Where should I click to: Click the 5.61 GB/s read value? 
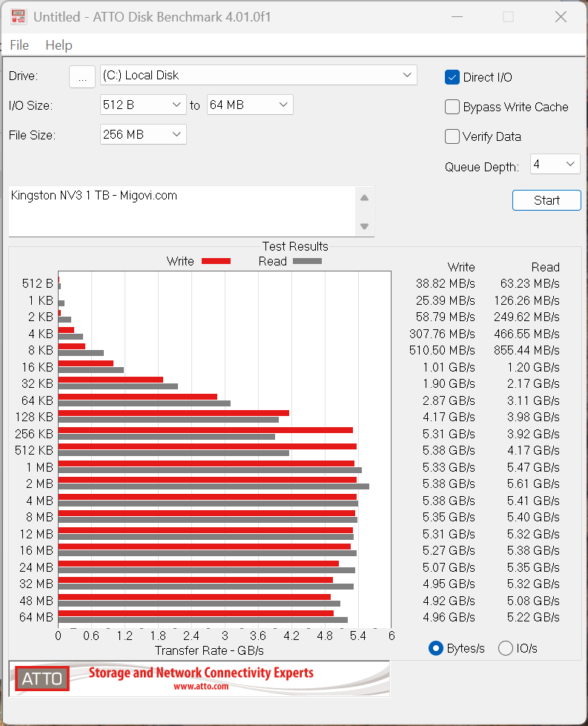[x=533, y=484]
